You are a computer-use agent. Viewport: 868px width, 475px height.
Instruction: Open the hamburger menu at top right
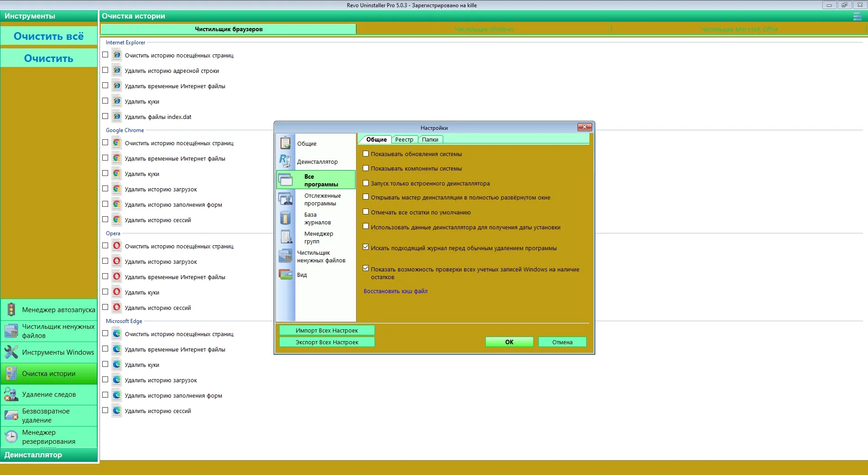click(x=857, y=16)
